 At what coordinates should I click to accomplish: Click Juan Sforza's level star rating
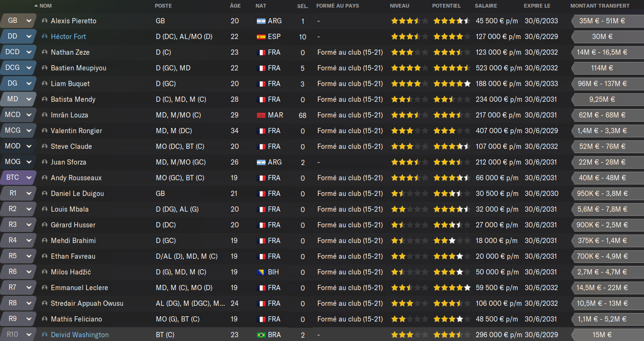pos(409,162)
